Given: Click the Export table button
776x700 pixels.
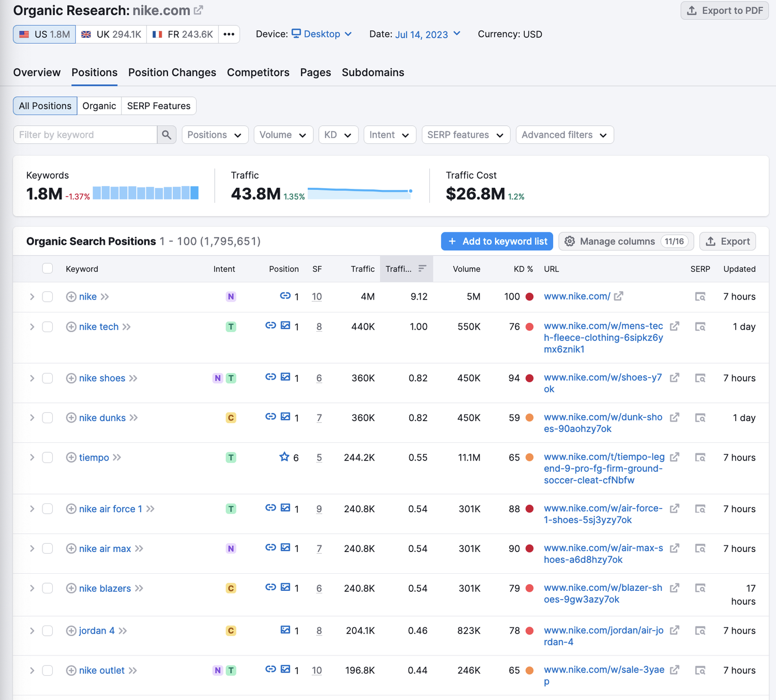Looking at the screenshot, I should 727,241.
